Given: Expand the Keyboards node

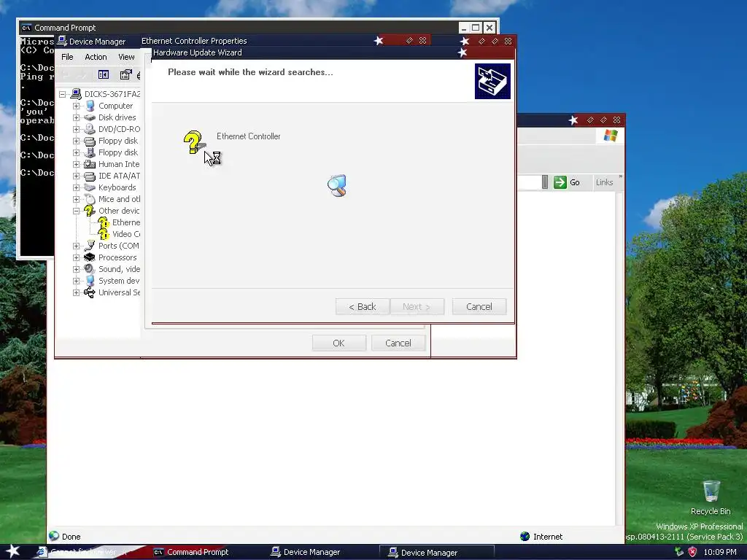Looking at the screenshot, I should pyautogui.click(x=76, y=187).
